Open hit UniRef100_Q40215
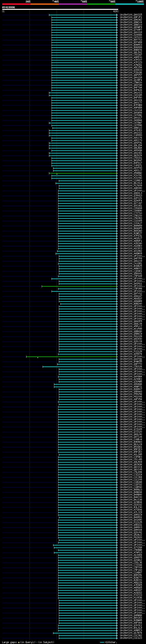Viewport: 146px width, 644px height. click(131, 15)
